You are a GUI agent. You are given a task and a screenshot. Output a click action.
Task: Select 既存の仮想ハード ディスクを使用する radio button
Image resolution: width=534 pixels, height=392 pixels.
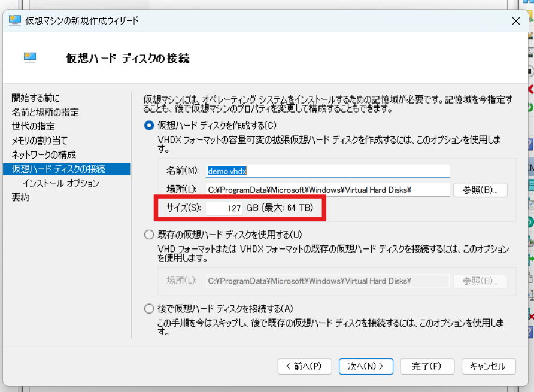[149, 235]
